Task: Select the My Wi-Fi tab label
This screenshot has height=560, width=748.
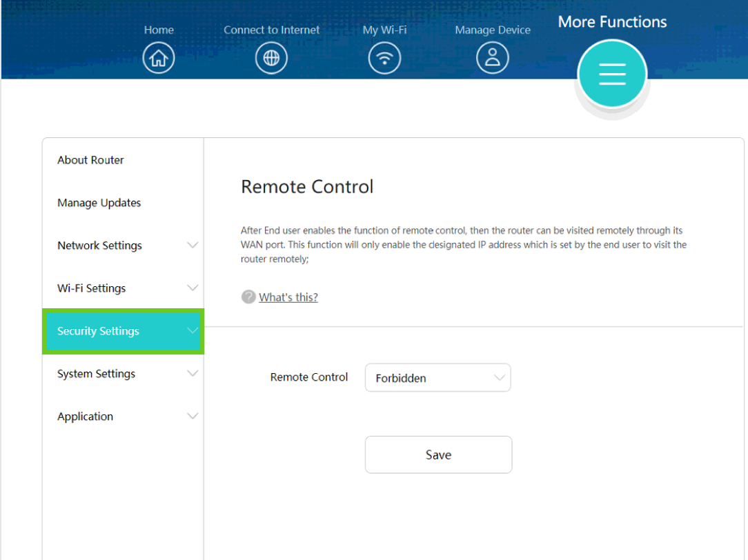Action: pyautogui.click(x=384, y=30)
